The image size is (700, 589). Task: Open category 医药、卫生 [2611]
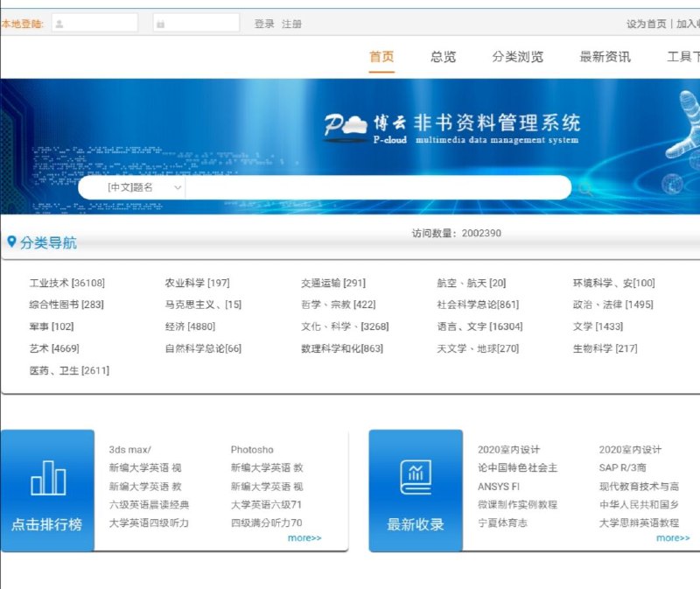point(69,370)
